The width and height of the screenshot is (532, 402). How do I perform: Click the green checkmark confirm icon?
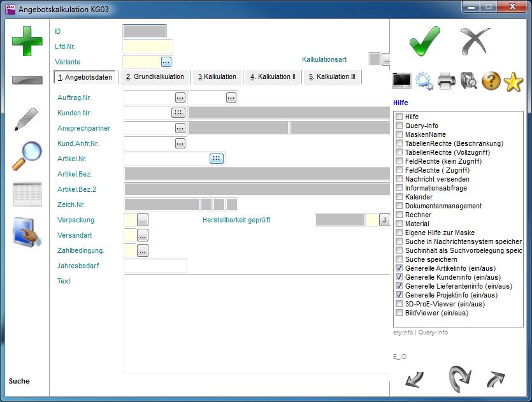424,41
